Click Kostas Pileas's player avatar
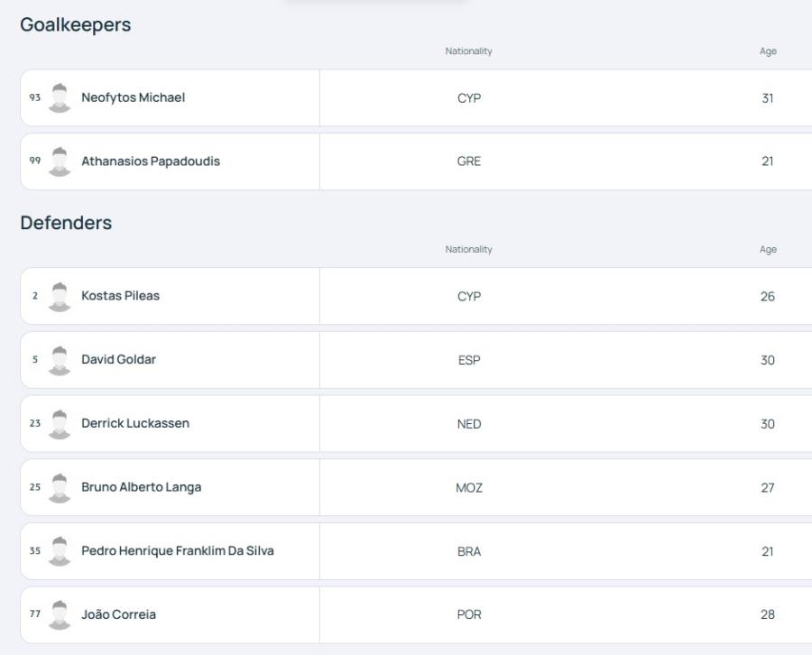This screenshot has height=655, width=812. (x=60, y=297)
